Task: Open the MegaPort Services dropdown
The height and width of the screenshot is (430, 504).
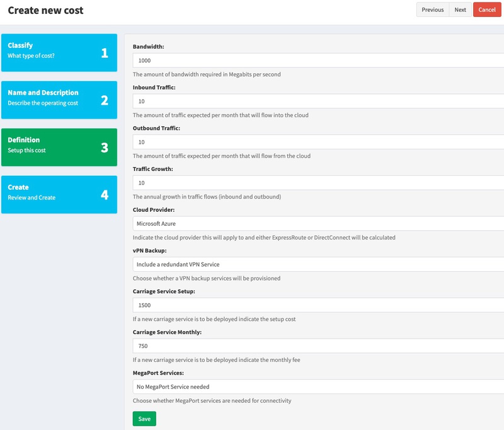Action: (x=318, y=387)
